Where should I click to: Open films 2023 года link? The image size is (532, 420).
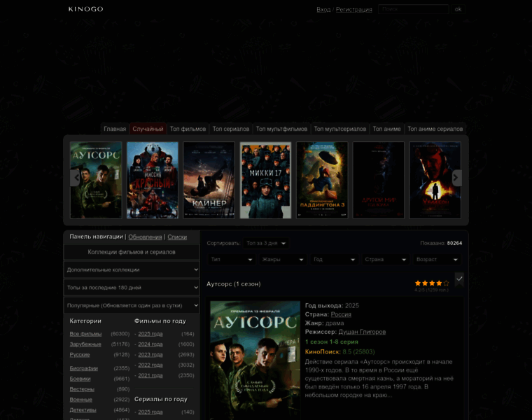[x=150, y=354]
